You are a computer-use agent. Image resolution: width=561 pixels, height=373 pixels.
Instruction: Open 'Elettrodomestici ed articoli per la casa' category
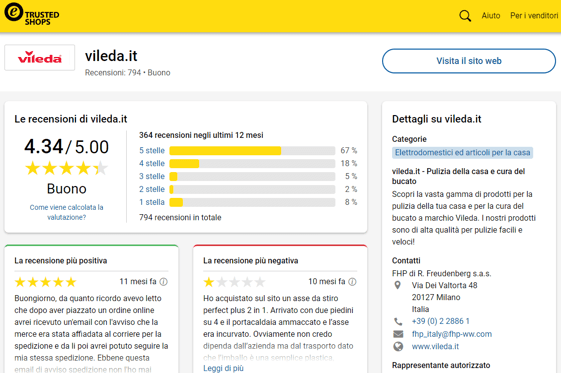click(462, 153)
